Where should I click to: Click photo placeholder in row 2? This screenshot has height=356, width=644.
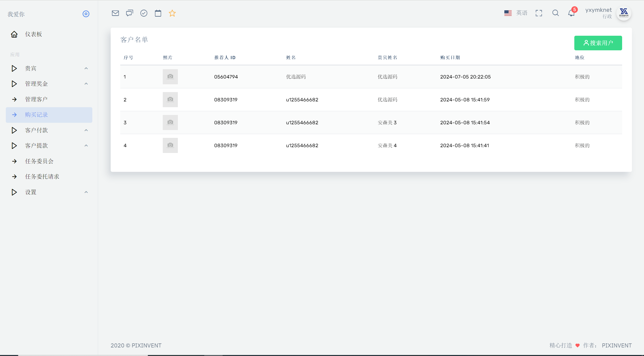click(170, 100)
